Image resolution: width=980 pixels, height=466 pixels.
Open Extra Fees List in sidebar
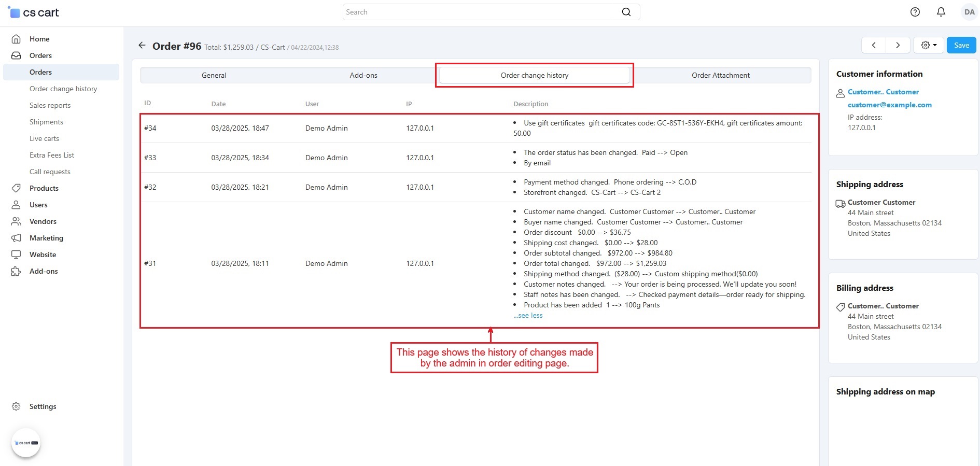click(52, 155)
